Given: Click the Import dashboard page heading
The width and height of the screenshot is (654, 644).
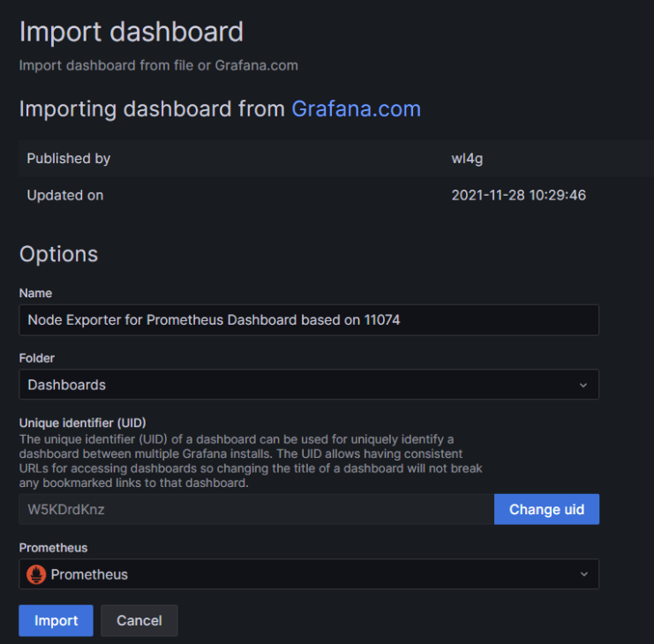Looking at the screenshot, I should click(x=132, y=32).
